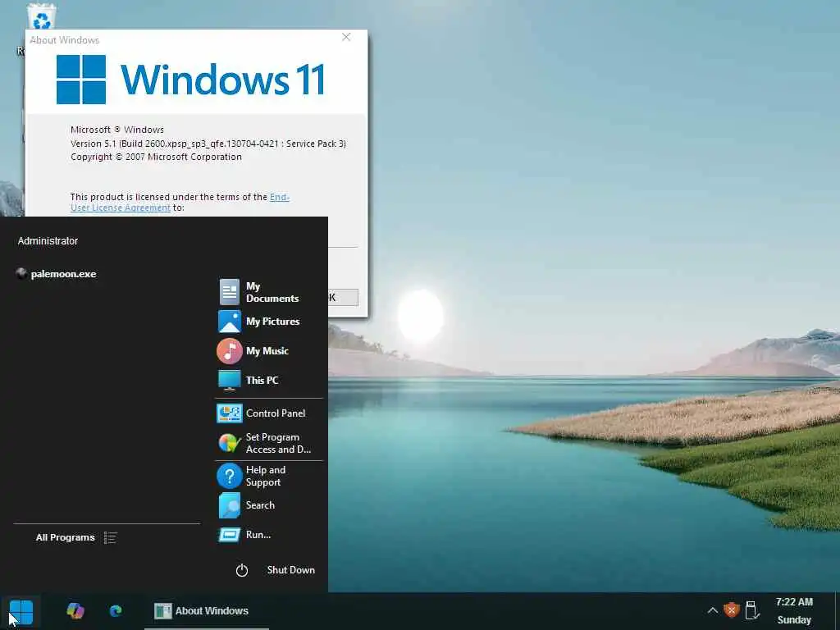Image resolution: width=840 pixels, height=630 pixels.
Task: Click the Help question mark icon
Action: (230, 476)
